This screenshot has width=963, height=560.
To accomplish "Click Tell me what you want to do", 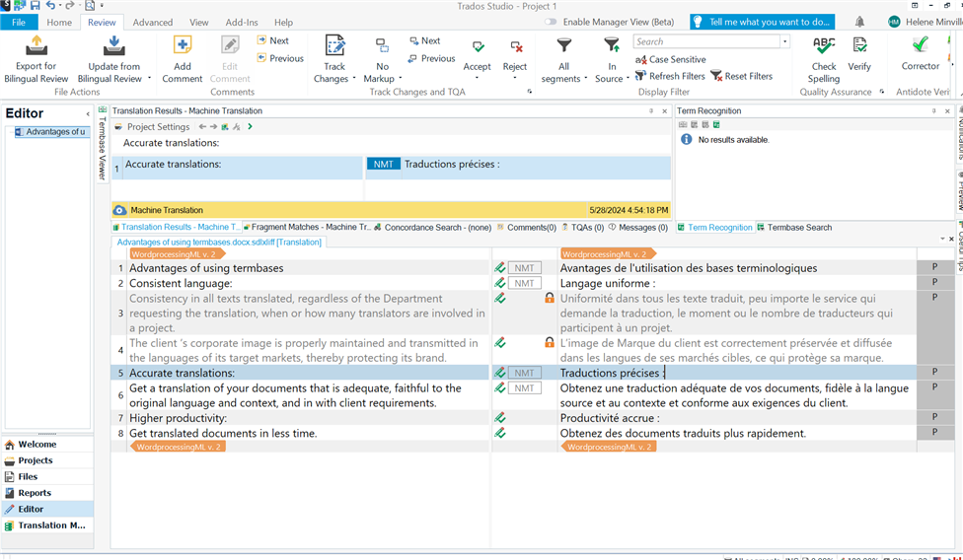I will 762,22.
